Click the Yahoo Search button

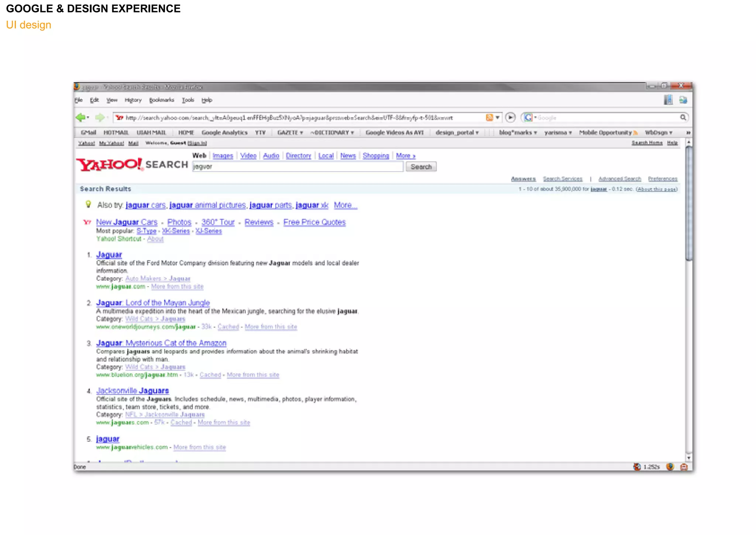pyautogui.click(x=421, y=167)
